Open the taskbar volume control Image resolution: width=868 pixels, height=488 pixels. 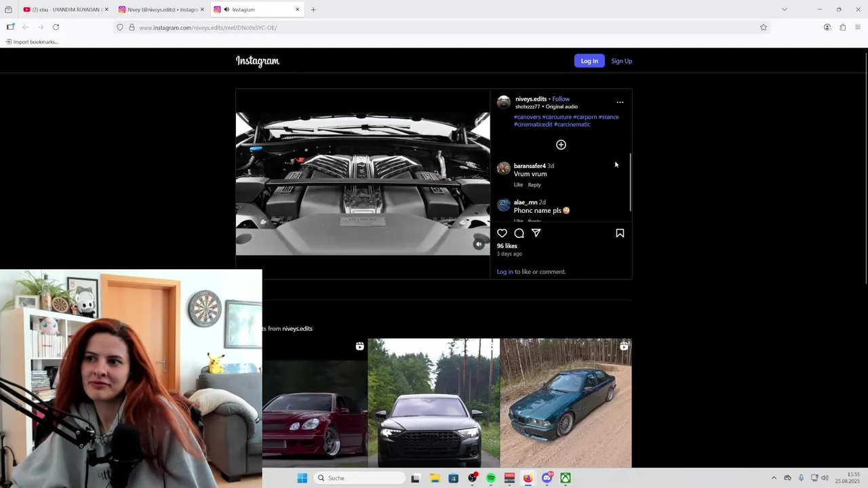[x=825, y=478]
